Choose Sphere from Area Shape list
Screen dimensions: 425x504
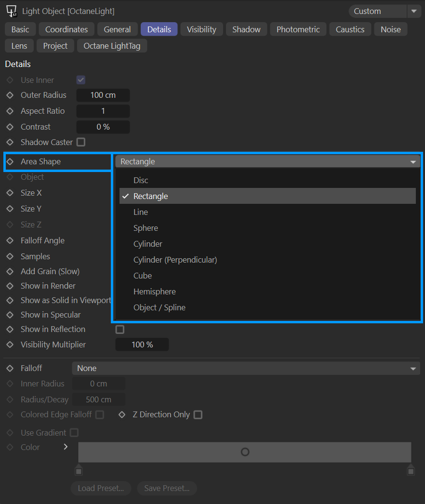(x=146, y=228)
